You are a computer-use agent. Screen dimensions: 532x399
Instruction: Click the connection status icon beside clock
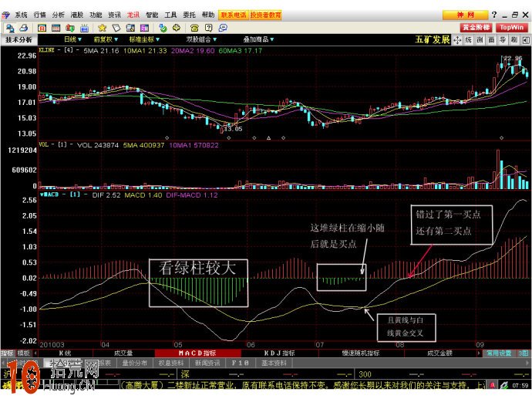503,385
